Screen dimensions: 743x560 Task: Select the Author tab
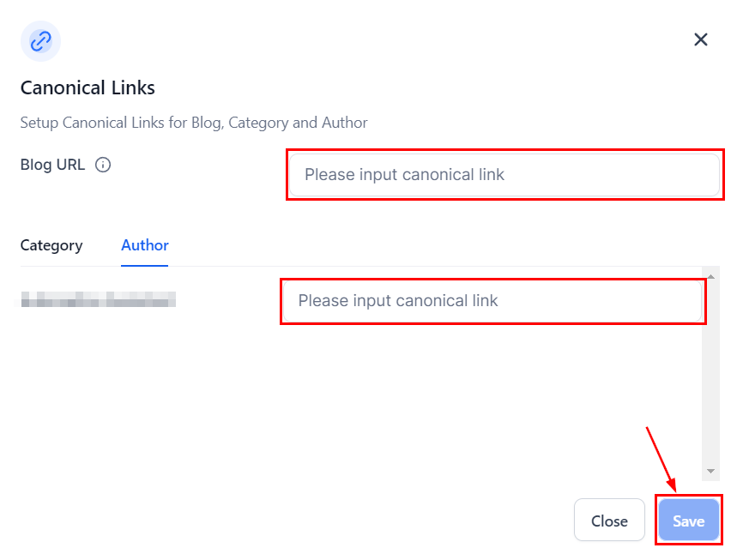point(145,245)
